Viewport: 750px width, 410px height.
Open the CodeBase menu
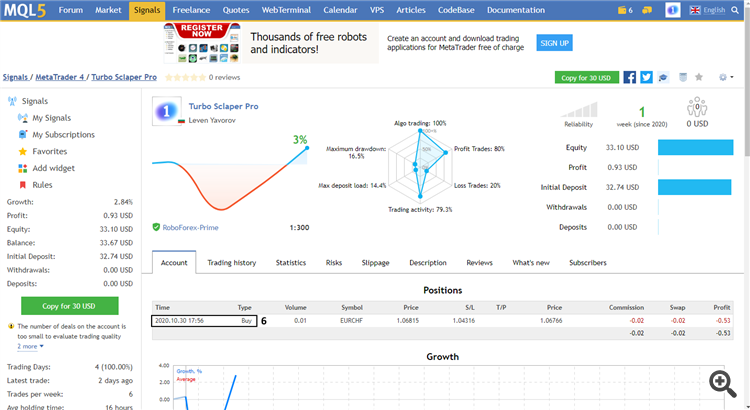click(x=456, y=10)
